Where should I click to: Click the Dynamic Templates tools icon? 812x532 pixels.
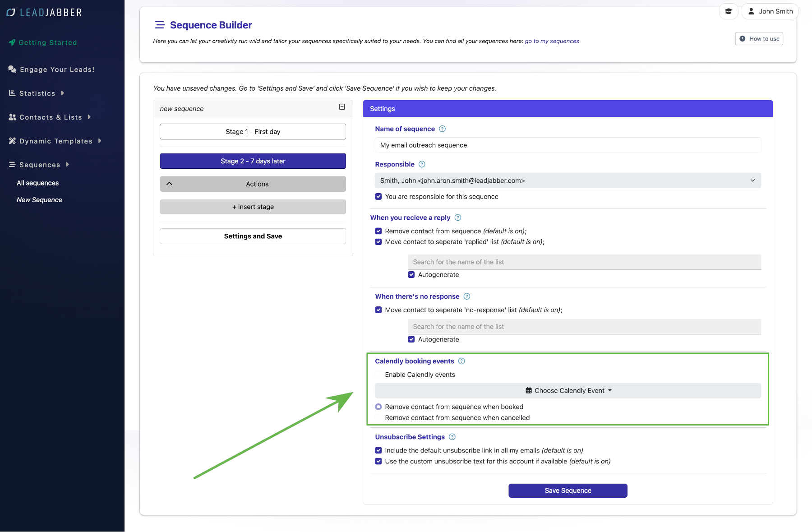[x=12, y=141]
